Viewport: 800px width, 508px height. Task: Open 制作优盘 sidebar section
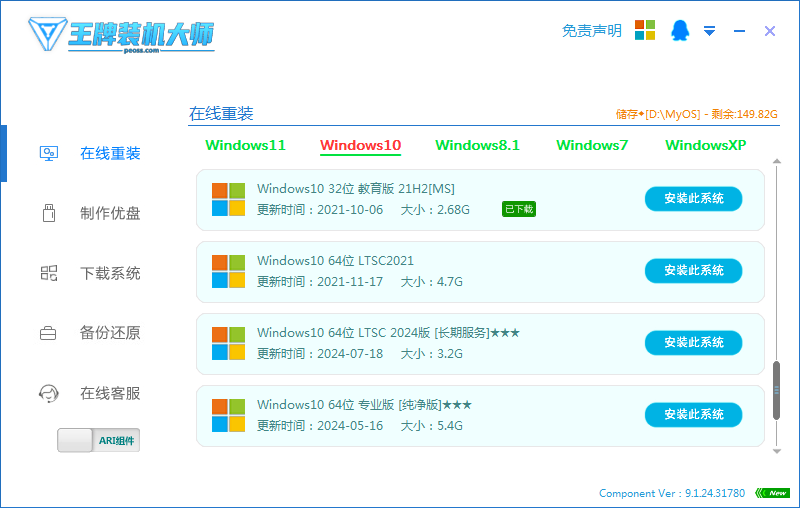point(110,213)
